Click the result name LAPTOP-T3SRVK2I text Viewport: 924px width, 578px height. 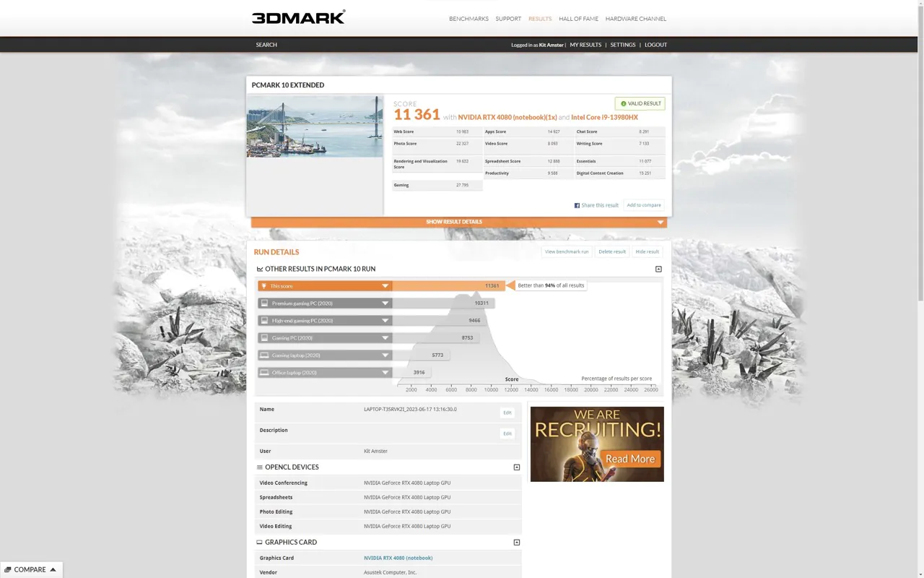pos(410,409)
